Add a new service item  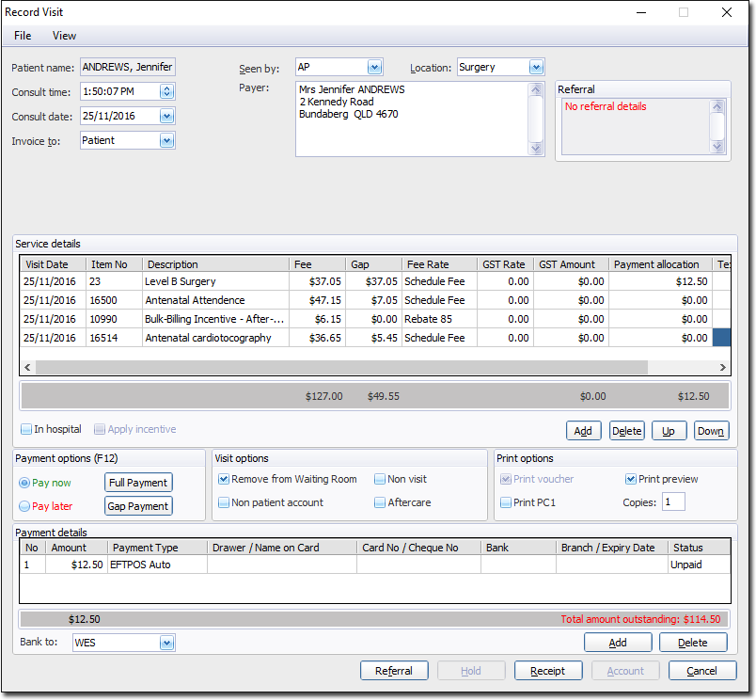coord(583,431)
